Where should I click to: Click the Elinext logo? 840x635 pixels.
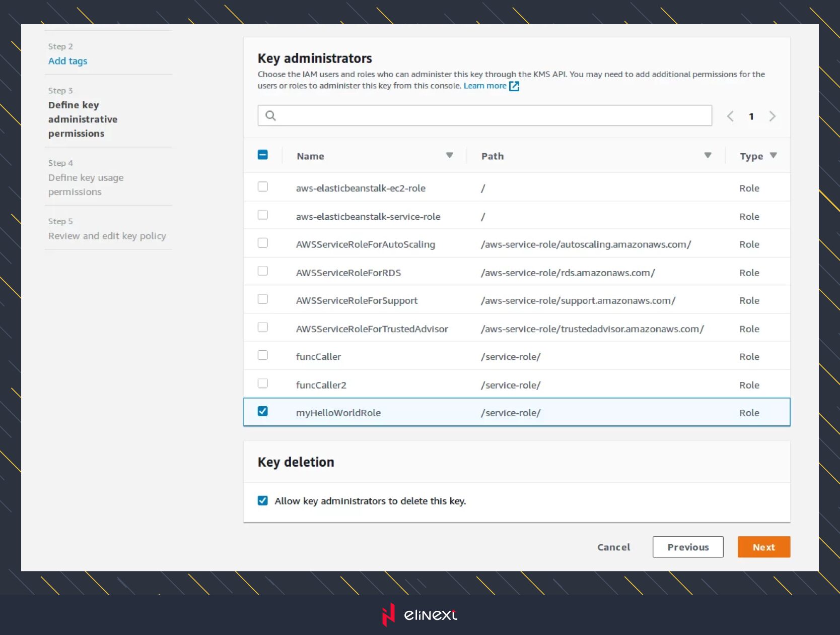419,614
